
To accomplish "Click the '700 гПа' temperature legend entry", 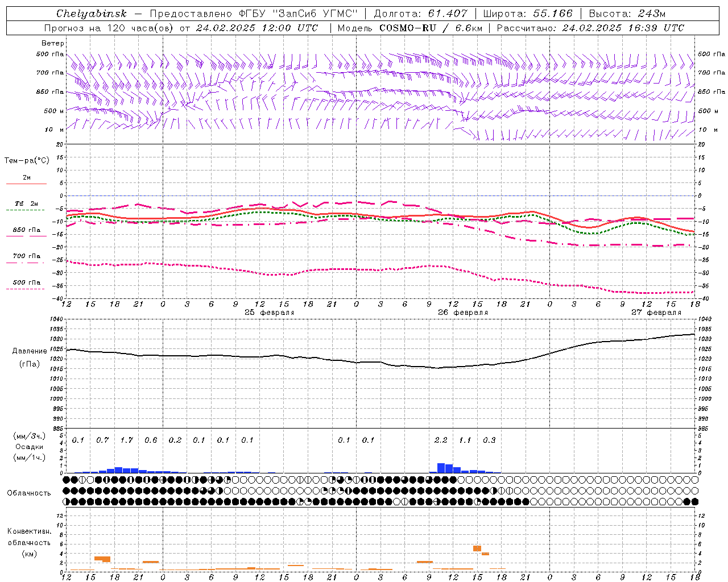I will coord(27,256).
